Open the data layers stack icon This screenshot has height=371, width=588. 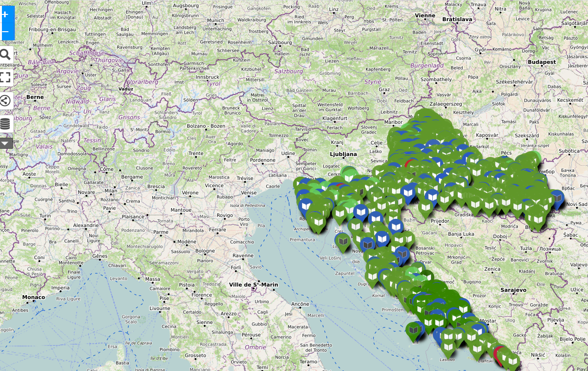pos(5,124)
